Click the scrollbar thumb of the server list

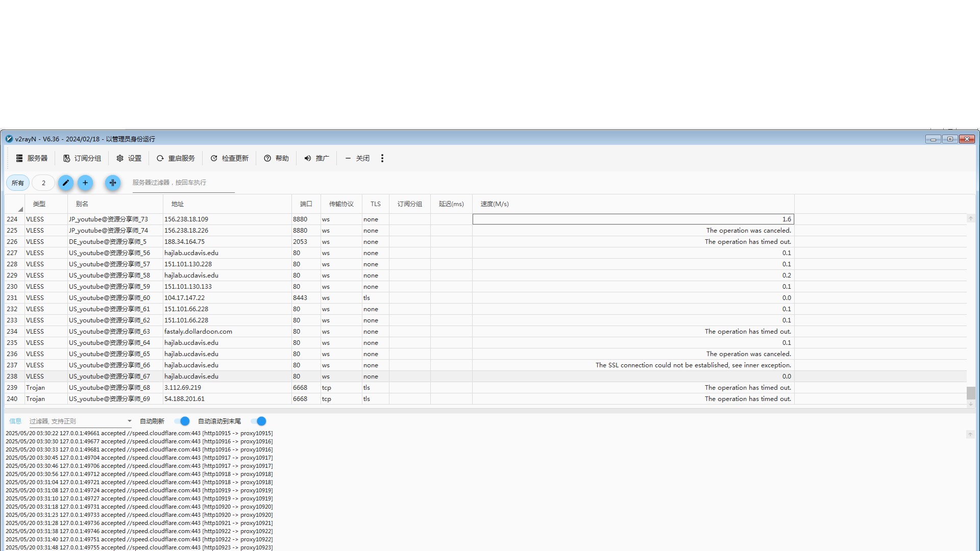971,393
